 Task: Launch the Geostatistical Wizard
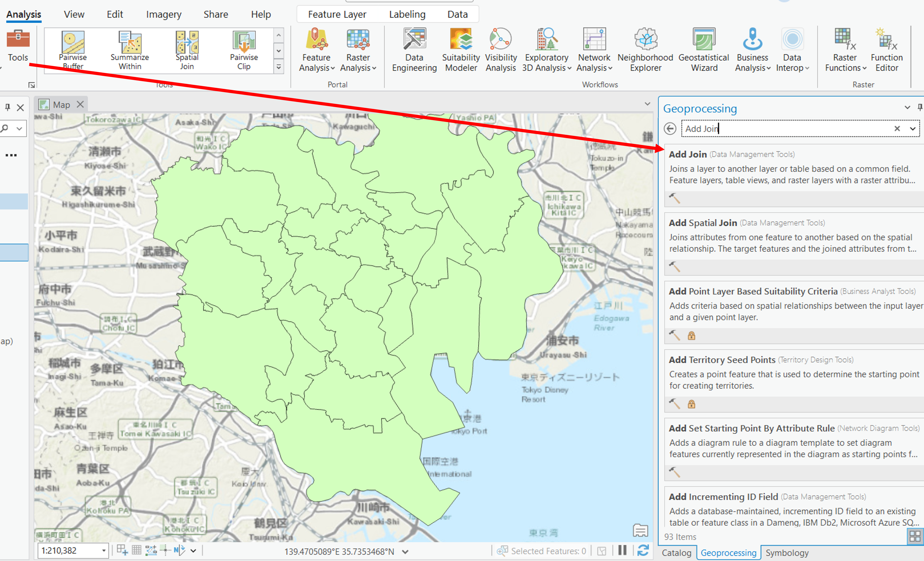[x=704, y=49]
